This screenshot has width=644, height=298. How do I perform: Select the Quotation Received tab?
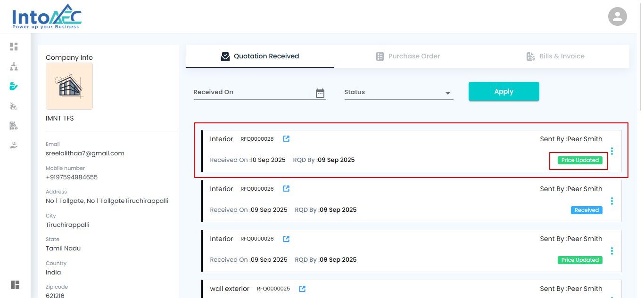click(x=260, y=56)
